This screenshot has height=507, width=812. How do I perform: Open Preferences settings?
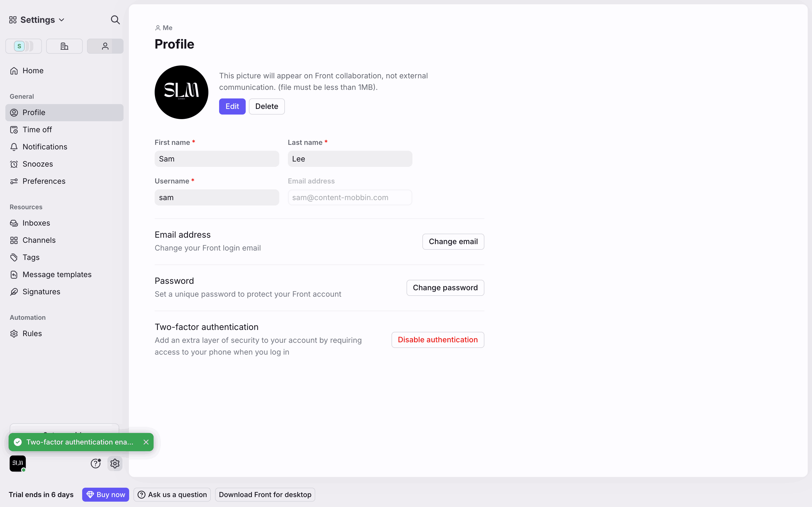pos(44,181)
